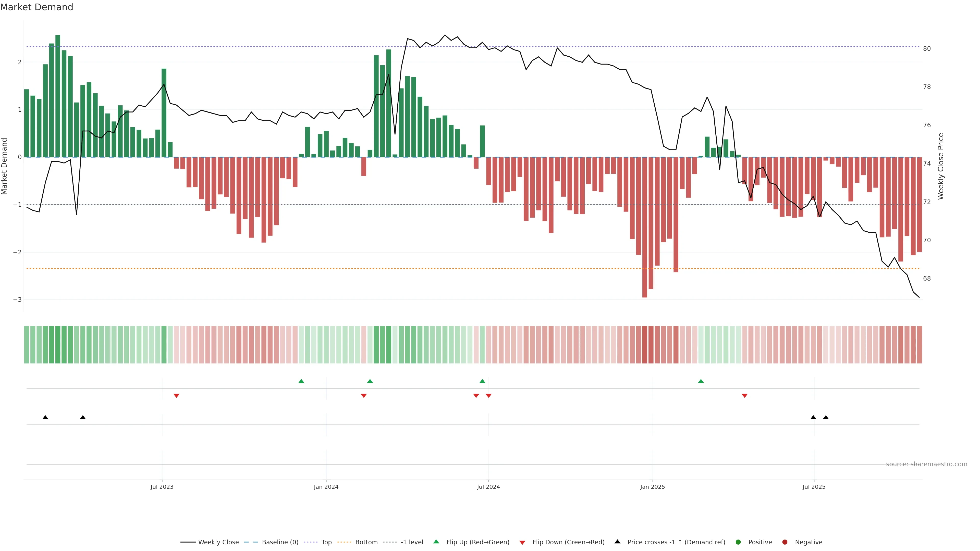The height and width of the screenshot is (551, 980).
Task: Toggle the Top dotted line legend entry
Action: click(326, 542)
